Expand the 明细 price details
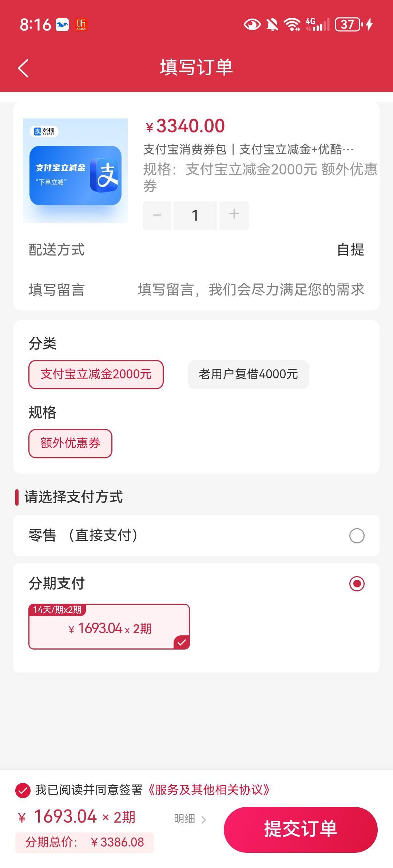393x868 pixels. coord(190,819)
